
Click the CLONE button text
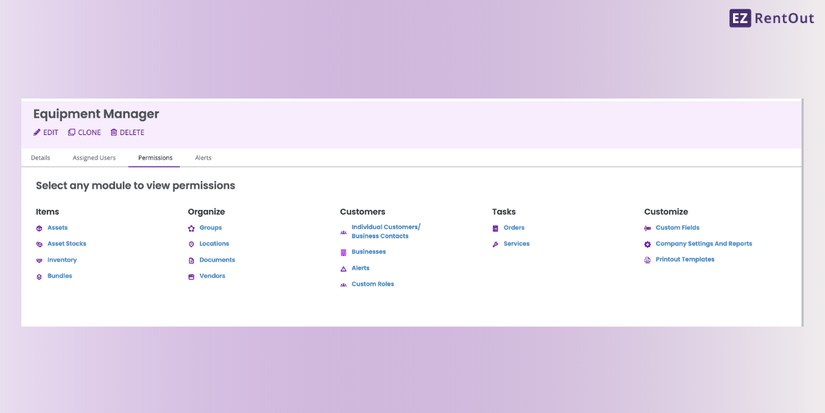[x=89, y=133]
